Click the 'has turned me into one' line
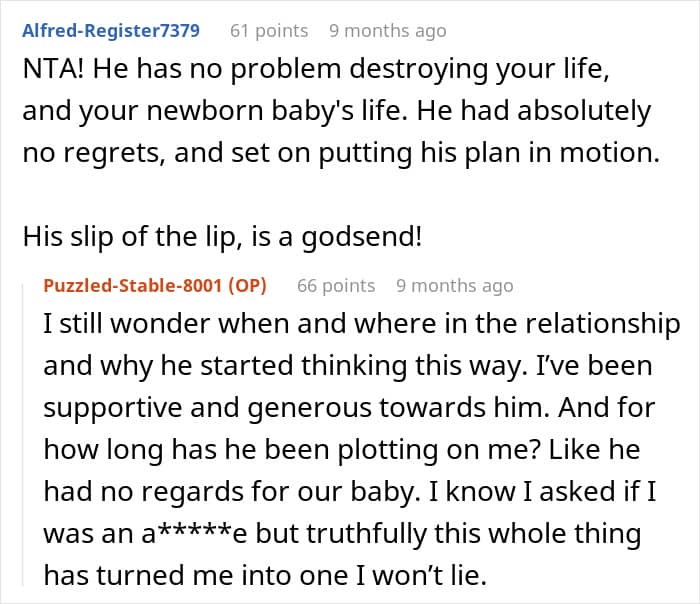 (x=265, y=576)
